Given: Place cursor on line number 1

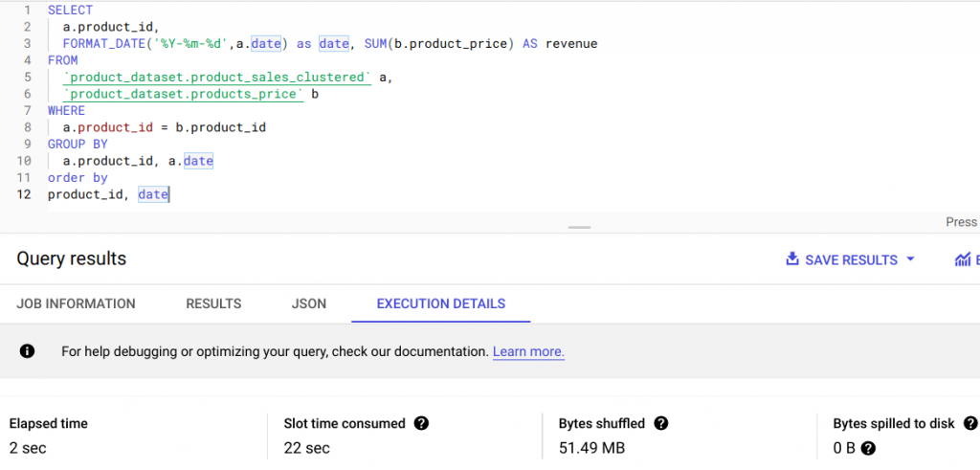Looking at the screenshot, I should point(26,10).
